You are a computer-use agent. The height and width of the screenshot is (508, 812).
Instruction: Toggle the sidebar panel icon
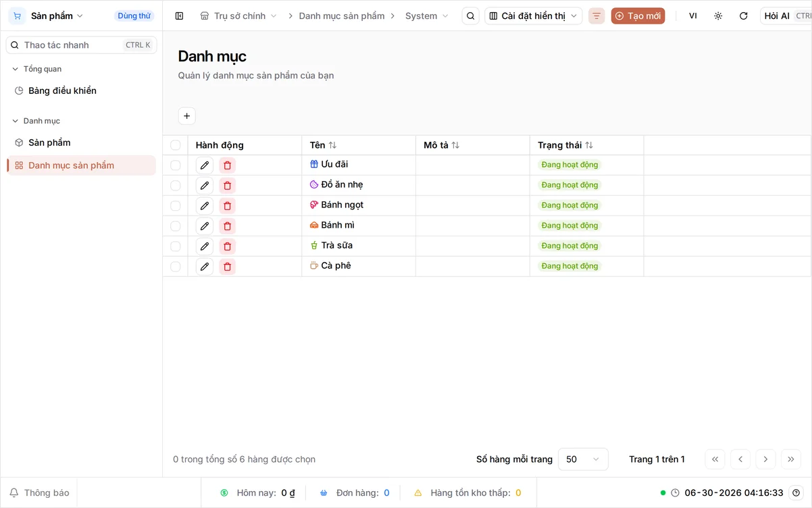click(179, 16)
